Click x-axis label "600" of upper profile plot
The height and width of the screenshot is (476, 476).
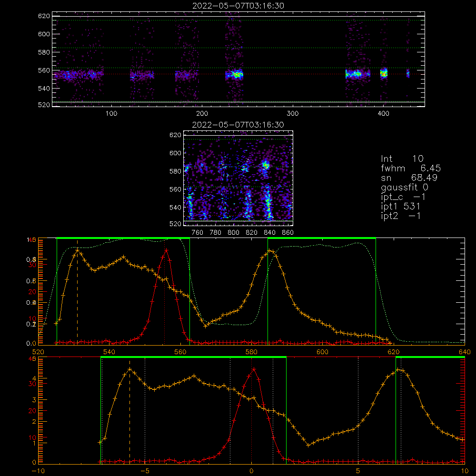(x=322, y=352)
